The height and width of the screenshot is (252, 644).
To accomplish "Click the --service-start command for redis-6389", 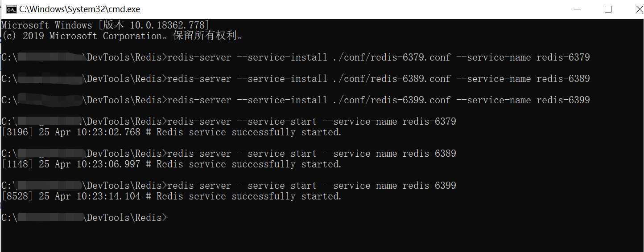I will tap(312, 154).
